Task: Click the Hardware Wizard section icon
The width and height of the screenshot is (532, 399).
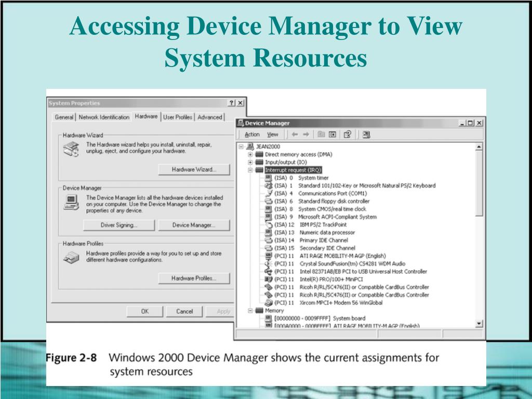Action: click(x=71, y=149)
